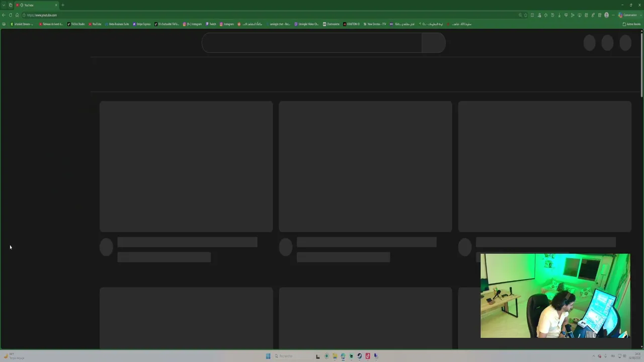Open the Tableau de bord bookmark
The height and width of the screenshot is (362, 644).
click(51, 24)
